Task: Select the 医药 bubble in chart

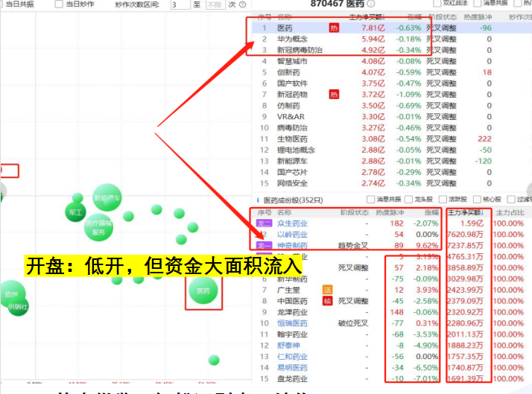Action: click(x=203, y=290)
